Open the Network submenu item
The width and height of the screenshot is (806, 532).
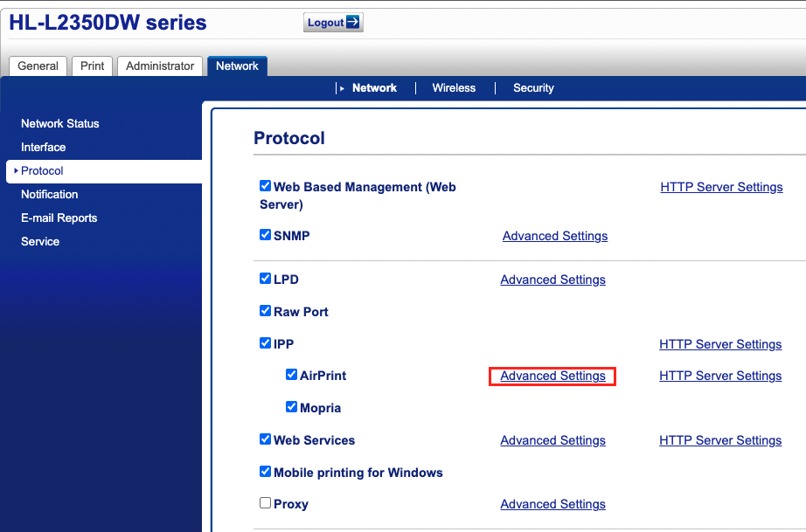pyautogui.click(x=374, y=88)
